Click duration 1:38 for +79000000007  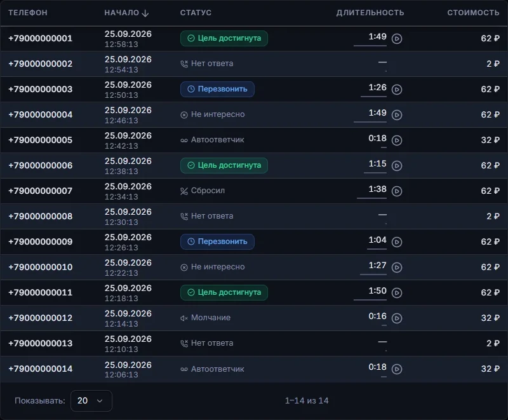377,189
